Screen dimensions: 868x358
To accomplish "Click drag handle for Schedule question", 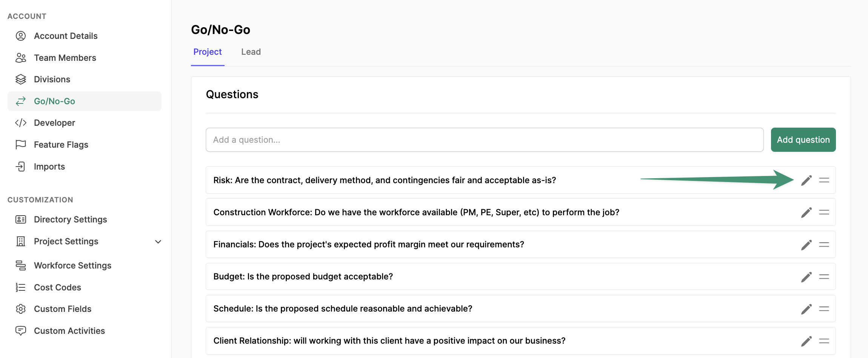I will [x=824, y=309].
